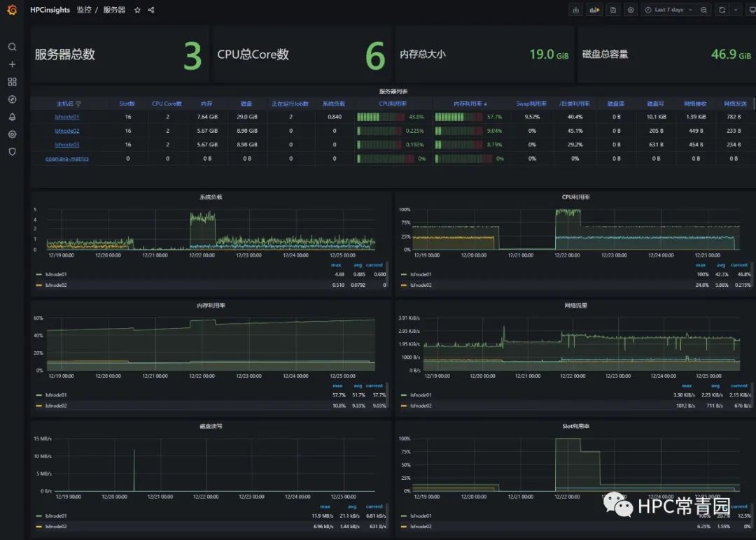Click the 内存总大小 value 19.0 GiB
The height and width of the screenshot is (540, 756).
coord(549,55)
